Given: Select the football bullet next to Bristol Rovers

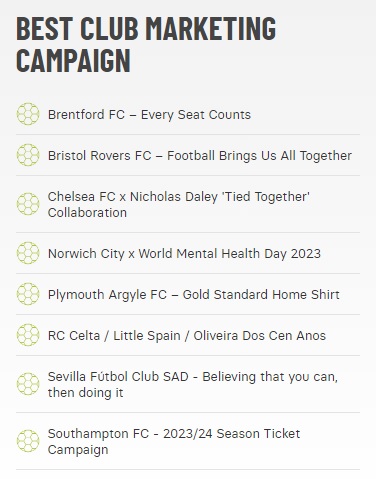Looking at the screenshot, I should click(28, 155).
